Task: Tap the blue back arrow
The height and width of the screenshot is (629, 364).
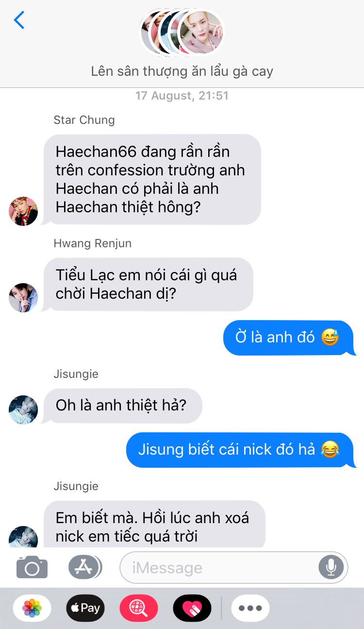Action: (x=19, y=20)
